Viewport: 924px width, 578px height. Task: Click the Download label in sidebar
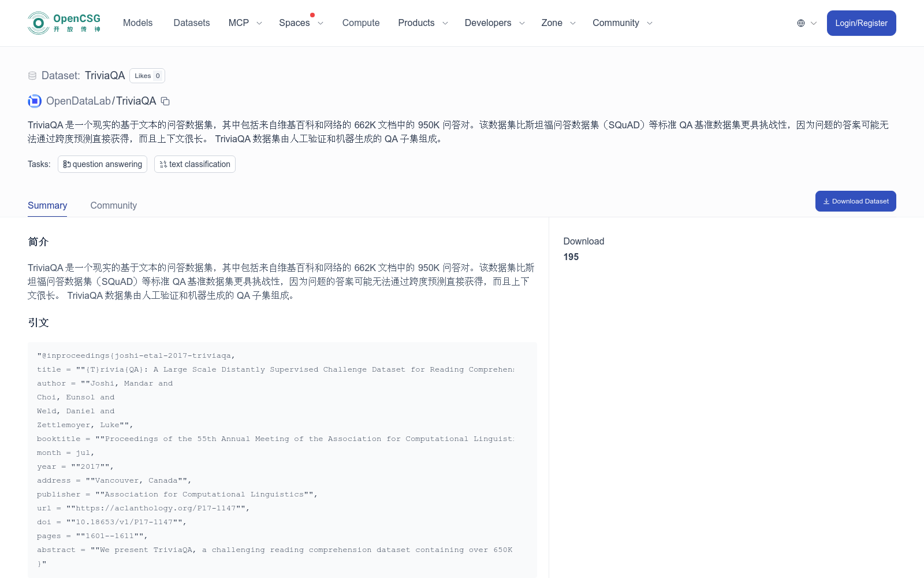584,241
